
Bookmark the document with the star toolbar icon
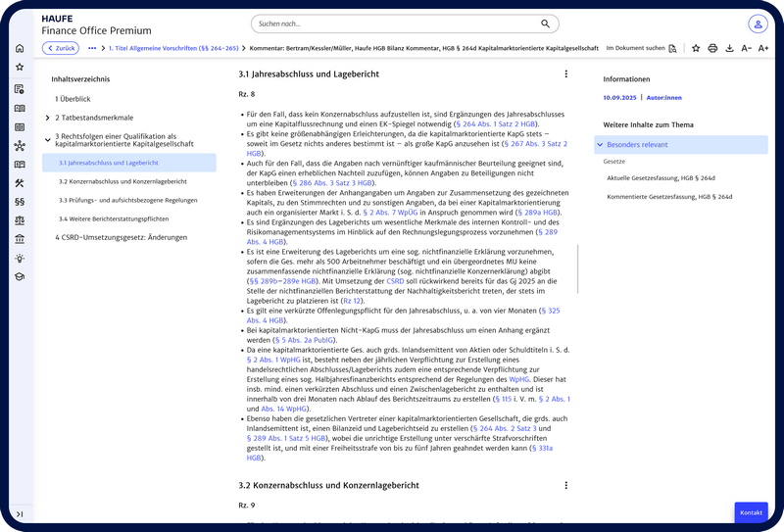coord(696,48)
